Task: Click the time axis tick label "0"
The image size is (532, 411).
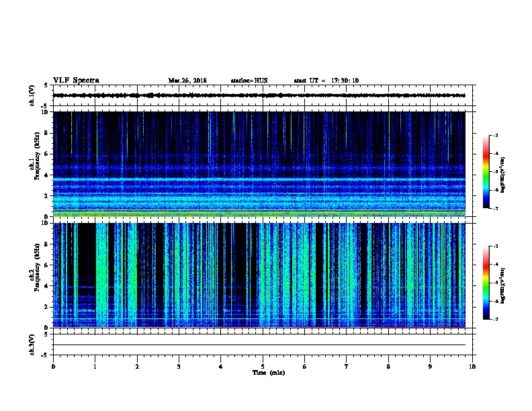Action: click(x=53, y=367)
